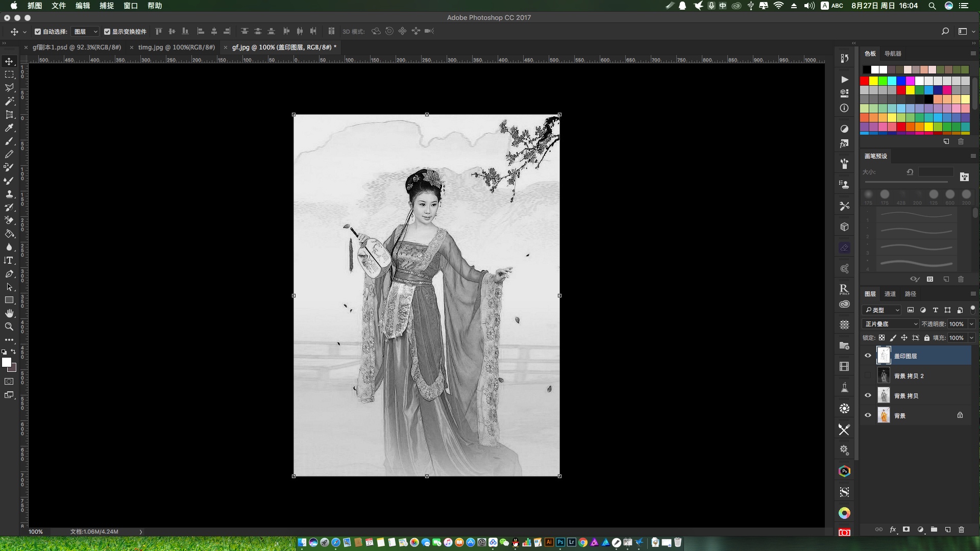Click the 盖印图层 layer thumbnail
Screen dimensions: 980x551
(884, 356)
